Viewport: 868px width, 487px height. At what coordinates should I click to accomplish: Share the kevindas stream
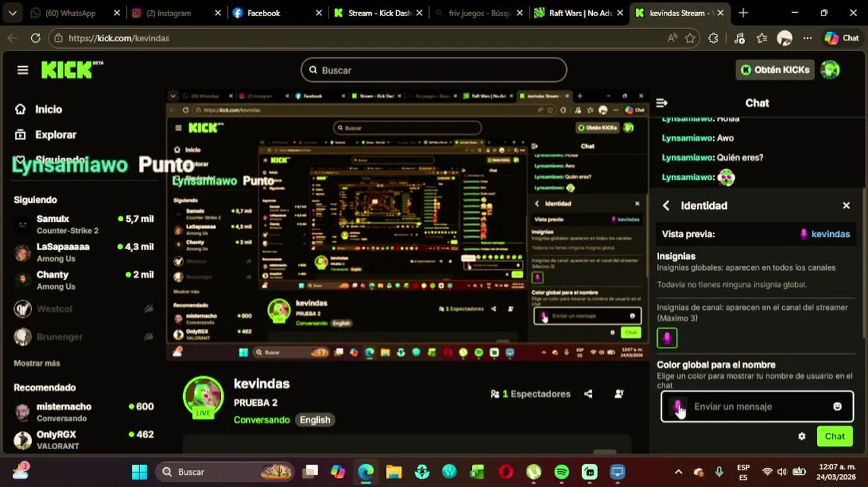588,394
